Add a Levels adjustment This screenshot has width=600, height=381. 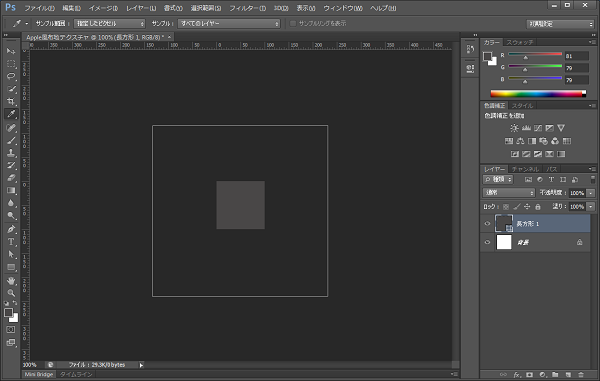coord(526,128)
